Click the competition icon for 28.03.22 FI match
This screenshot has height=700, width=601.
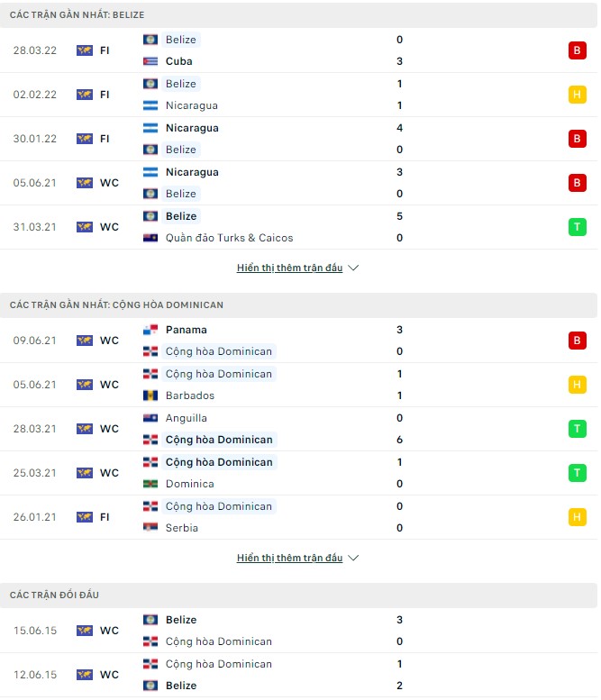click(x=85, y=50)
